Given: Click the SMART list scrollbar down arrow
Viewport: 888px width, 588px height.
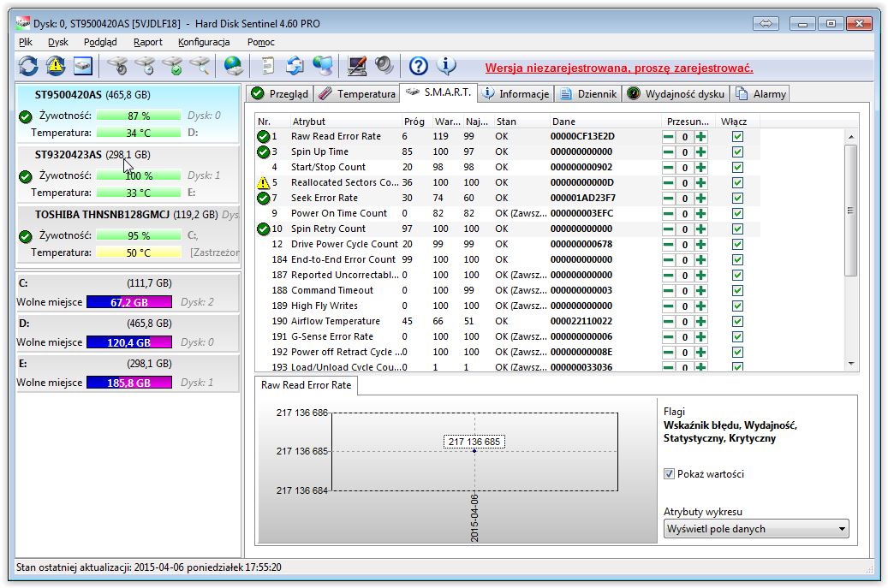Looking at the screenshot, I should coord(851,364).
